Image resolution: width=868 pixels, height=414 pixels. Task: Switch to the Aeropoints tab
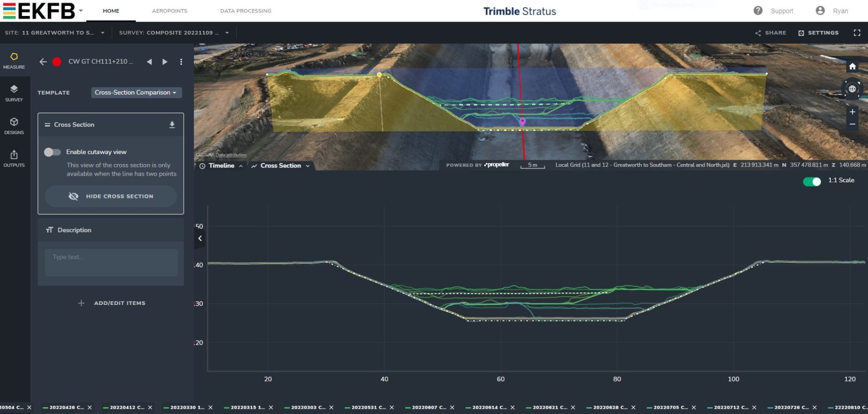(x=169, y=11)
